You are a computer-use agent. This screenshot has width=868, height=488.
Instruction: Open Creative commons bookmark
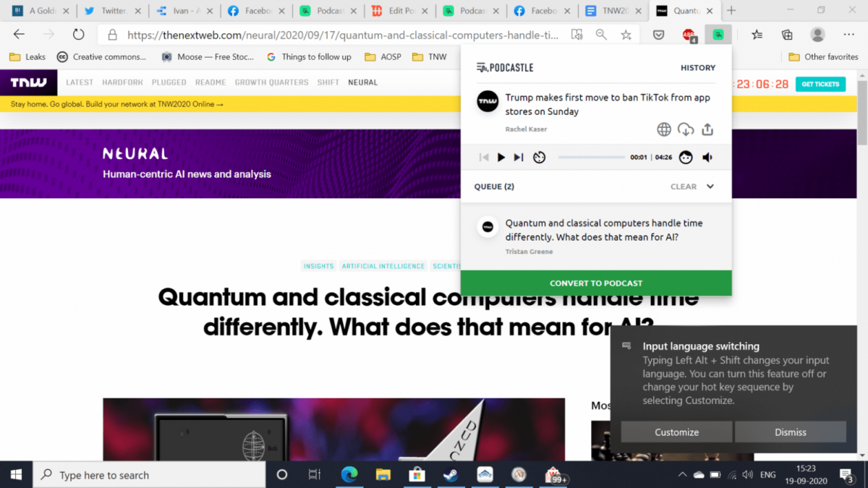[101, 57]
